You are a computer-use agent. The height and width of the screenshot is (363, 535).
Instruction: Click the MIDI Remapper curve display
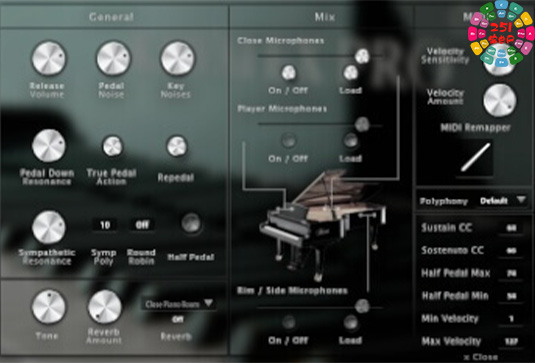[475, 158]
